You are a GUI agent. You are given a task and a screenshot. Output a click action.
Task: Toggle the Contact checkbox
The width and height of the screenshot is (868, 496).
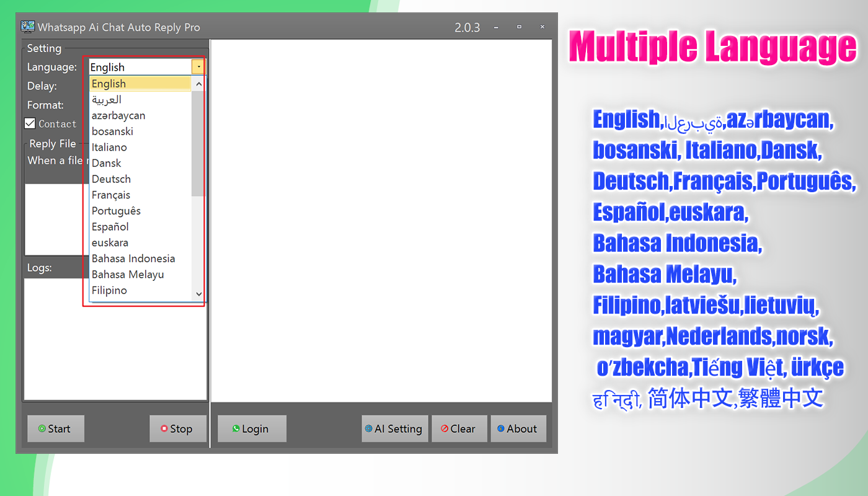click(x=30, y=123)
